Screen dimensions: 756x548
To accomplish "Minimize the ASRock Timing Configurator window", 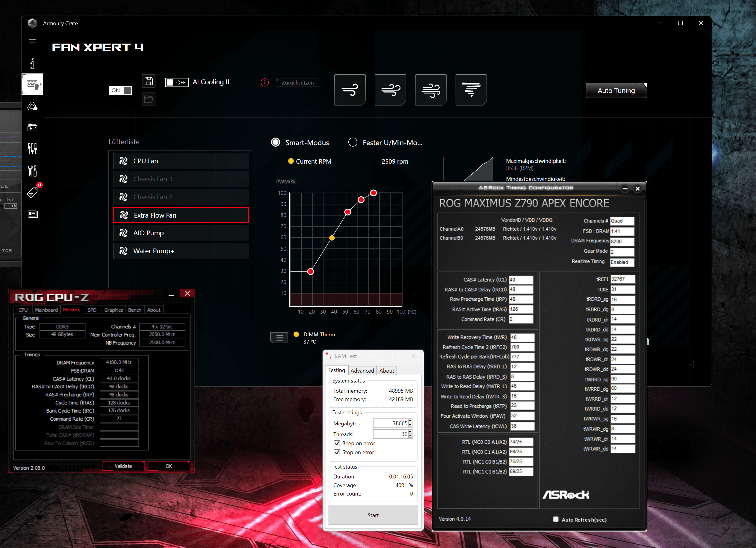I will tap(625, 189).
